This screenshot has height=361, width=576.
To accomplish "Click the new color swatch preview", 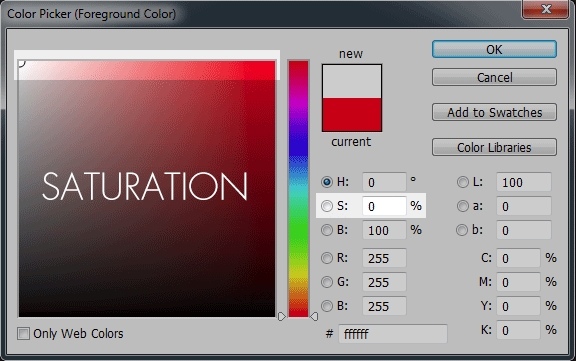I will 352,82.
